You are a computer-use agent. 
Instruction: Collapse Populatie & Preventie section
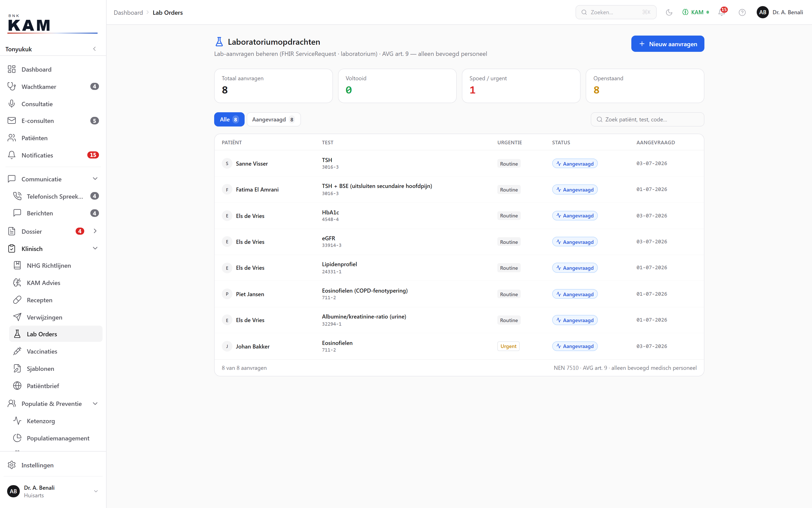(95, 404)
